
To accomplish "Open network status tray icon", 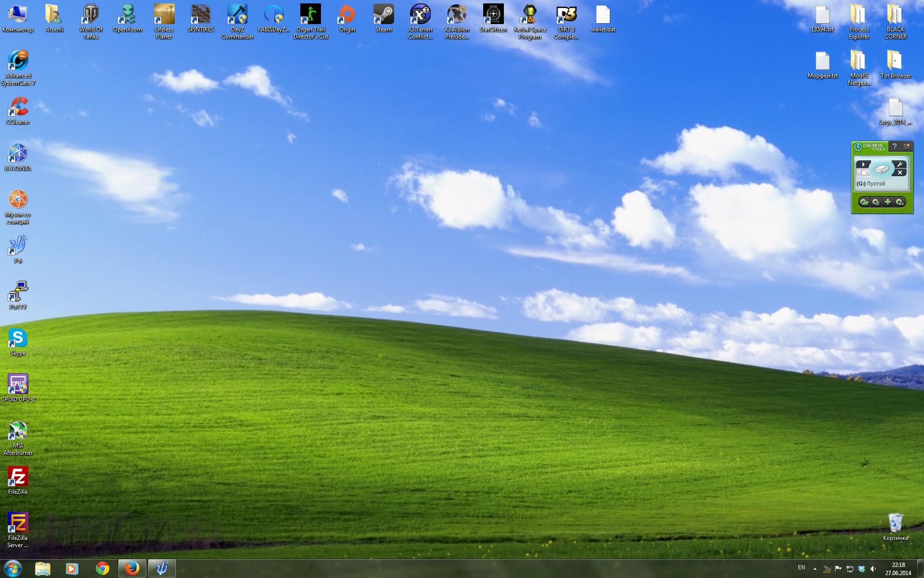I will [x=850, y=569].
